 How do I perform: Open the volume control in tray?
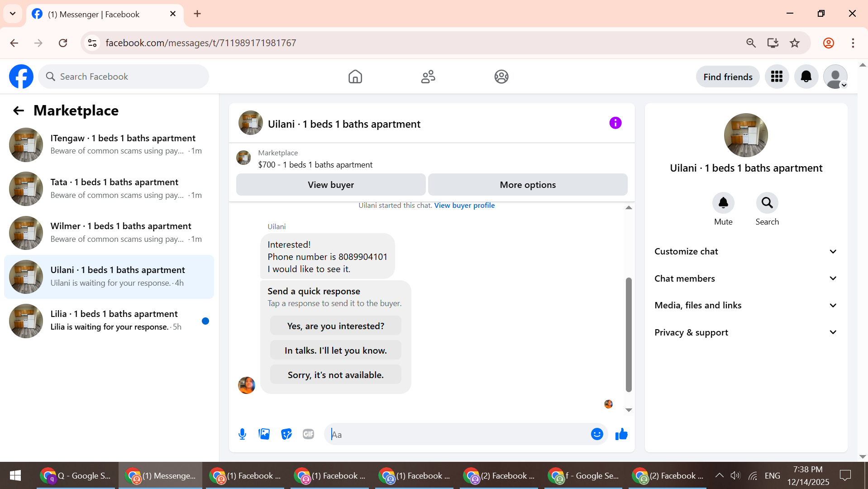735,475
